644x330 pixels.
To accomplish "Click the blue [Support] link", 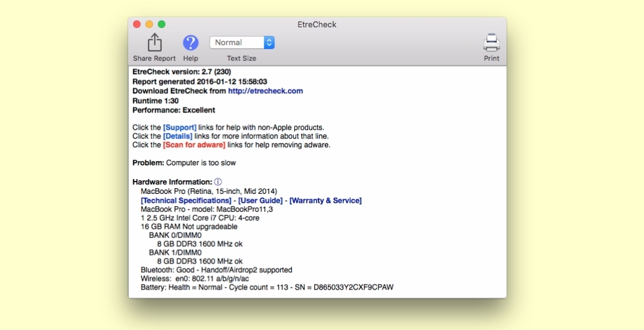I will point(180,127).
